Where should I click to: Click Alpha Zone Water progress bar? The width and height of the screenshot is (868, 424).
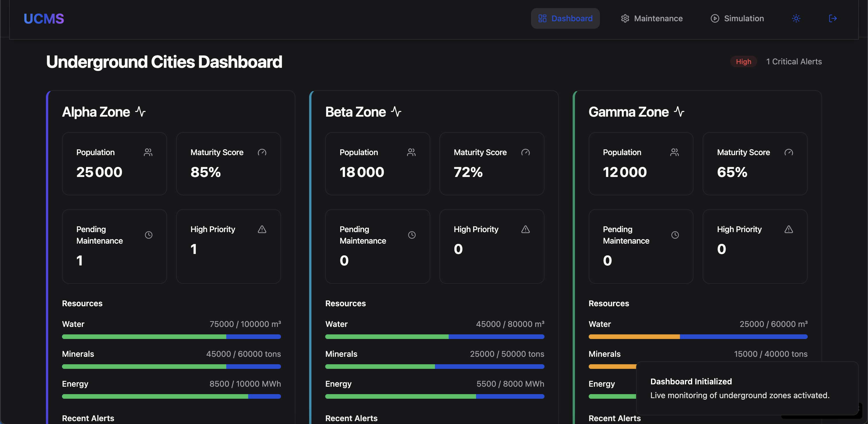click(x=171, y=337)
